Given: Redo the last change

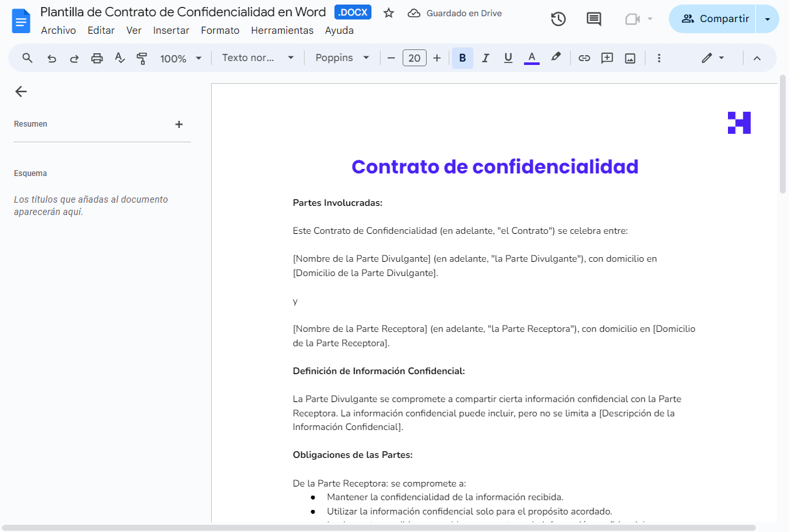Looking at the screenshot, I should tap(74, 58).
